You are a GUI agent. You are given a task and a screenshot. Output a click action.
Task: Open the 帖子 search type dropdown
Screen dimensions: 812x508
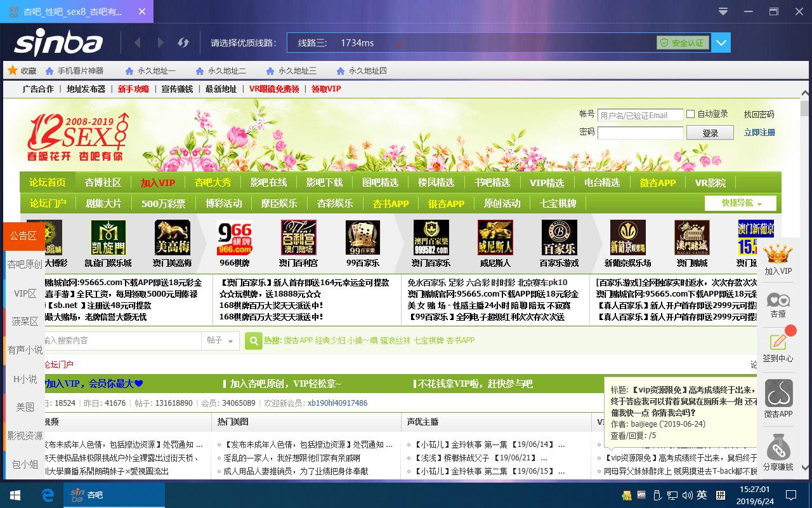coord(220,340)
